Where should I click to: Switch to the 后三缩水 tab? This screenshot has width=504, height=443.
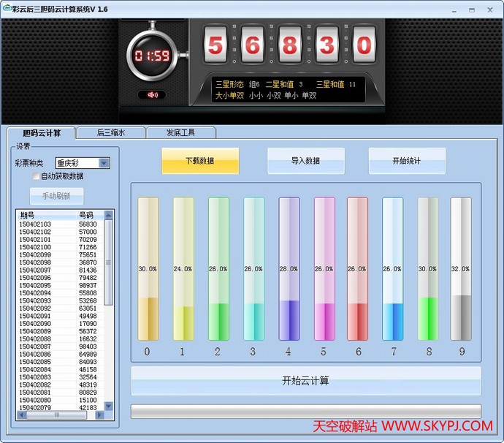point(111,132)
